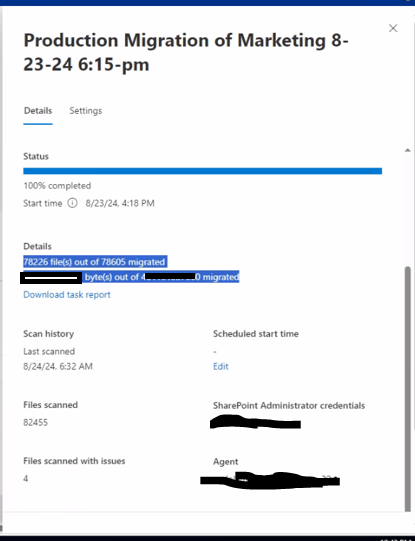
Task: Click the files scanned with issues value 4
Action: coord(26,479)
